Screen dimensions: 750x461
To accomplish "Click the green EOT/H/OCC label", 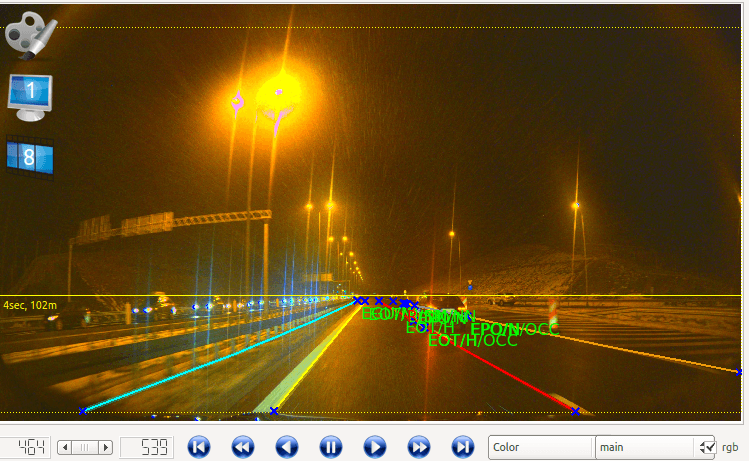I will 472,341.
